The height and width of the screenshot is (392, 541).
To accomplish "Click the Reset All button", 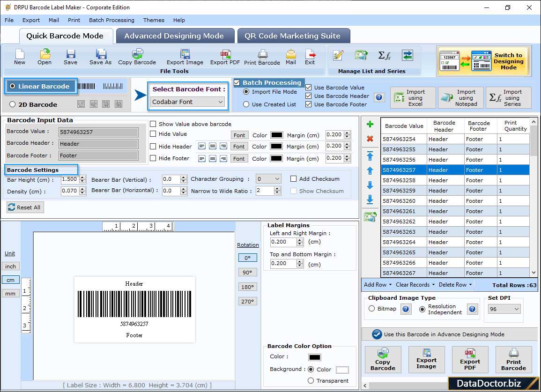I will 25,207.
